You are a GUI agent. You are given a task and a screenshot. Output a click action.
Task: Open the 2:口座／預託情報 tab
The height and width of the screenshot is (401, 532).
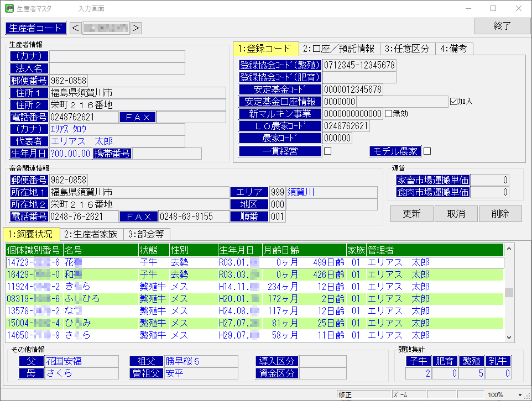(x=339, y=49)
